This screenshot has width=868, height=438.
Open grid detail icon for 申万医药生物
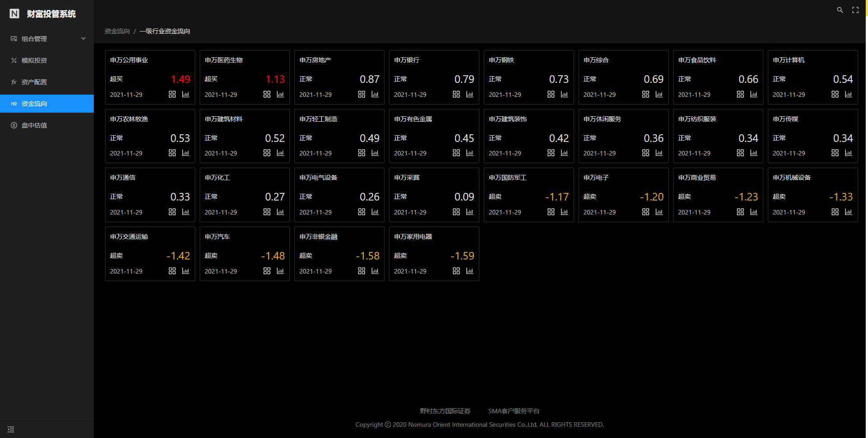click(x=267, y=94)
